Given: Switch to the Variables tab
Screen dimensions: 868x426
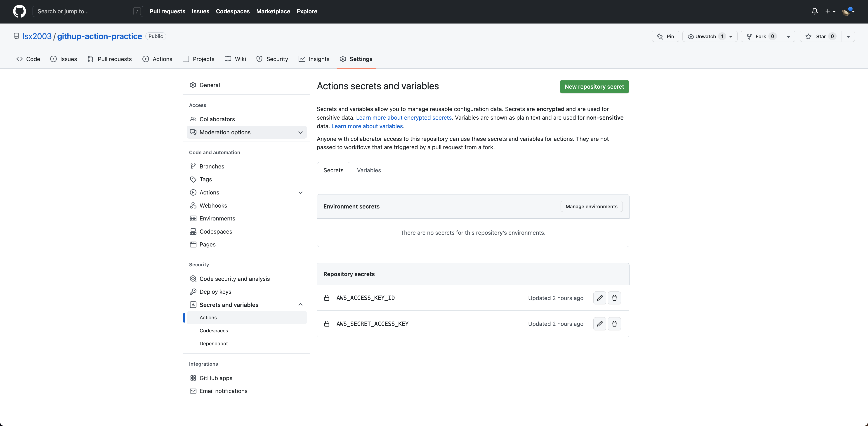Looking at the screenshot, I should click(x=369, y=170).
